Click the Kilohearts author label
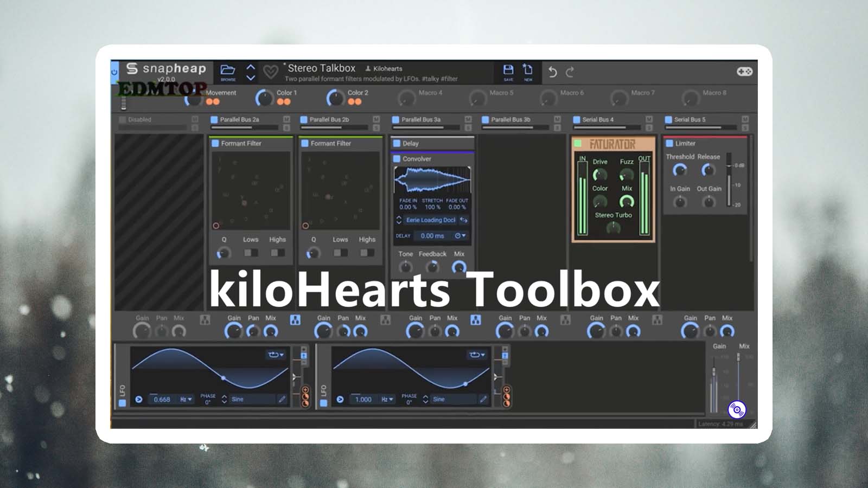Image resolution: width=868 pixels, height=488 pixels. pyautogui.click(x=387, y=69)
